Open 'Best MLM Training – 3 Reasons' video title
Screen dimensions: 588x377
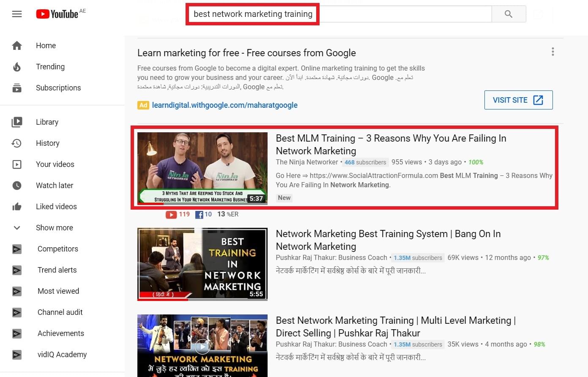pos(391,145)
